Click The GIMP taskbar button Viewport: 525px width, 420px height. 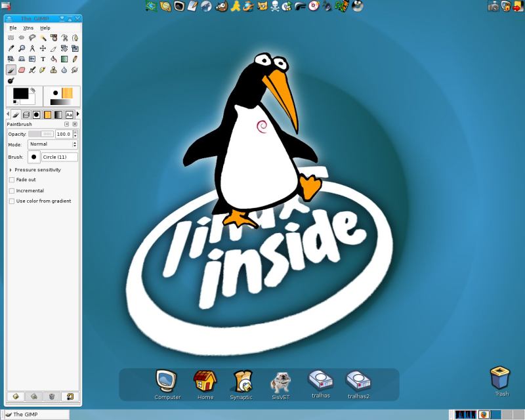point(37,415)
